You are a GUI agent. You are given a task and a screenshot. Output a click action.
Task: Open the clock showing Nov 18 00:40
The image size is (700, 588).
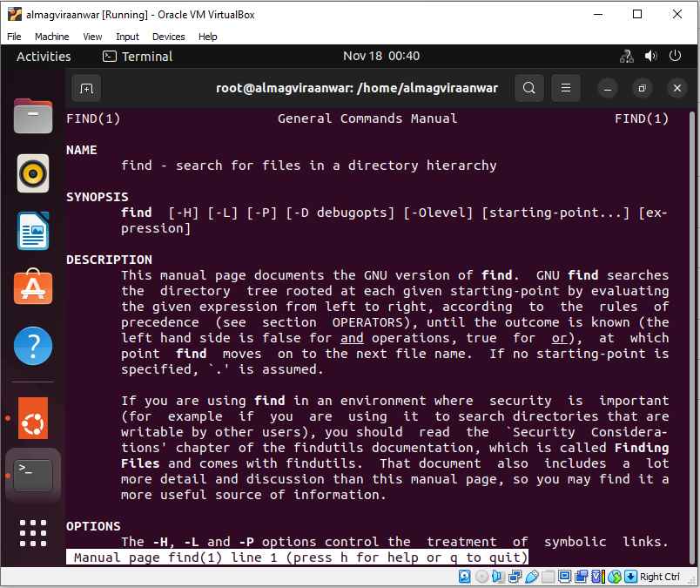tap(381, 56)
